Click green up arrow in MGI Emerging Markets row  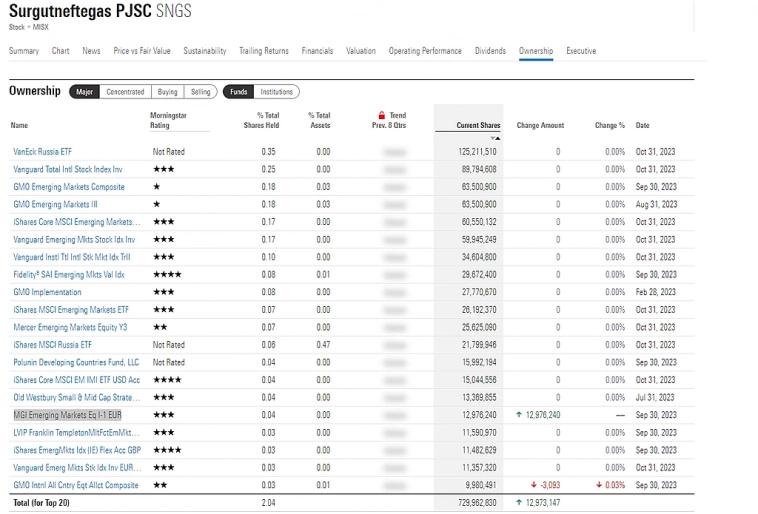coord(520,415)
